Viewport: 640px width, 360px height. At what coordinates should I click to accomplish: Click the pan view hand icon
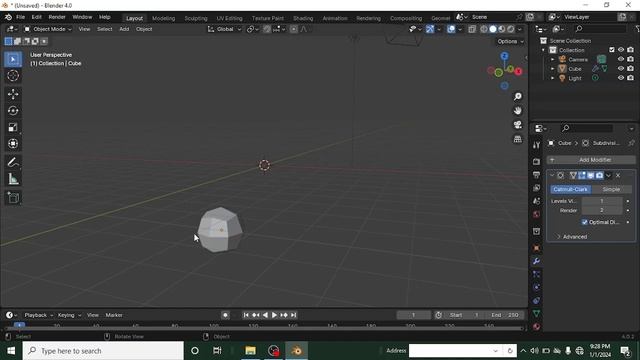pyautogui.click(x=518, y=111)
